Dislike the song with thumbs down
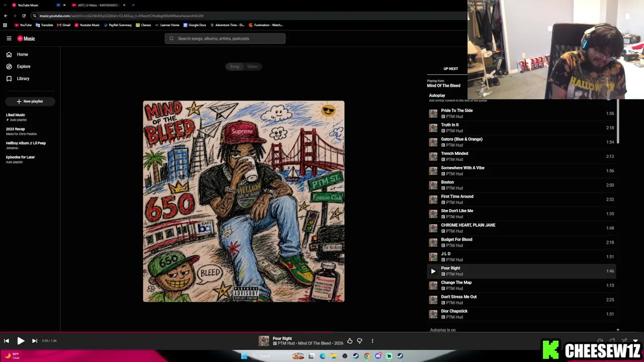644x362 pixels. pyautogui.click(x=360, y=341)
